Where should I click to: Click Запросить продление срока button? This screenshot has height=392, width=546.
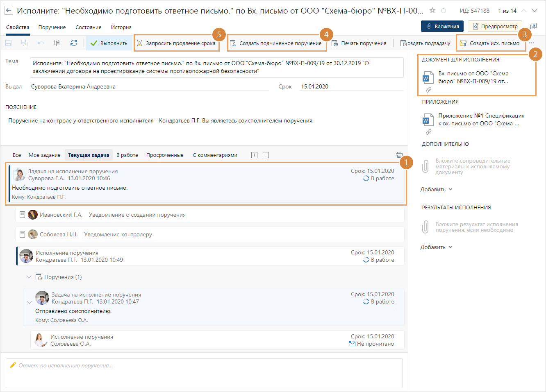coord(176,43)
